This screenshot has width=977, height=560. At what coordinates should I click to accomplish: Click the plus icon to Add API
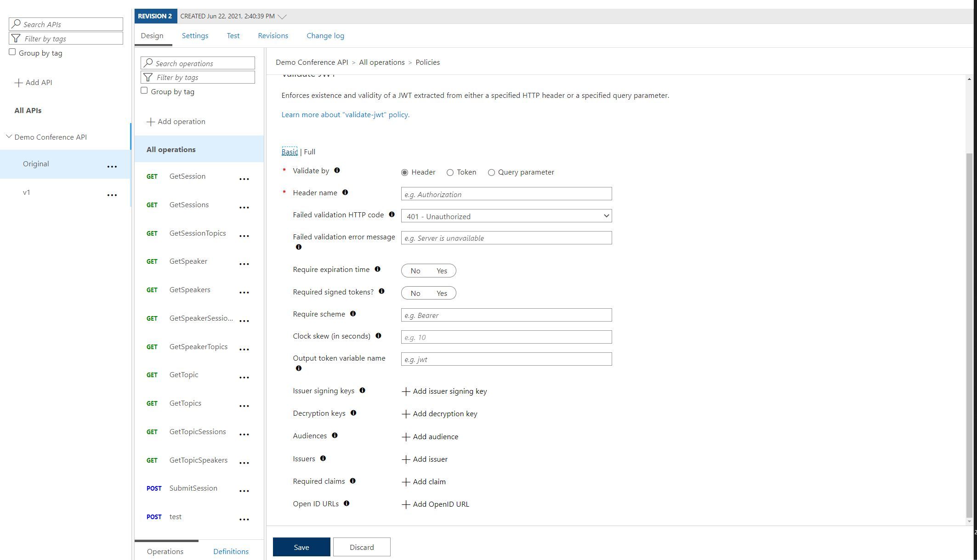(x=19, y=83)
